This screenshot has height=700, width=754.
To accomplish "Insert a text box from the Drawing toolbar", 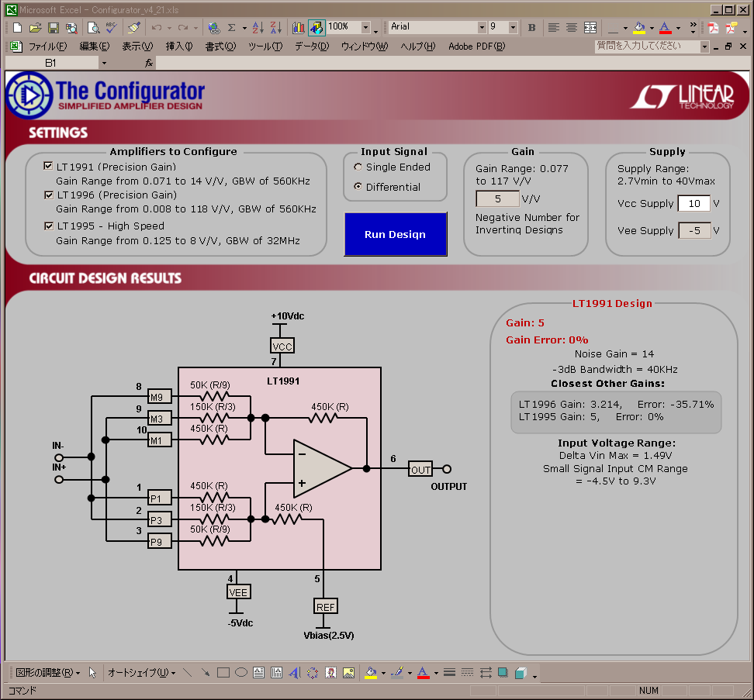I will [x=259, y=673].
